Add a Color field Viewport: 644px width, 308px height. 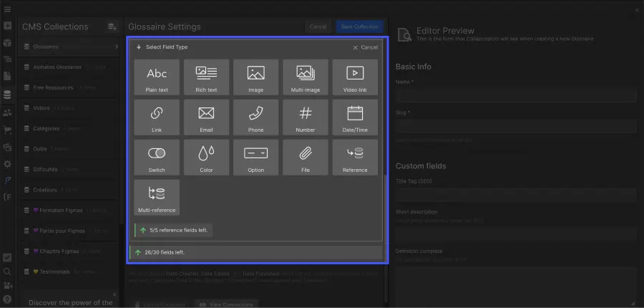point(206,158)
